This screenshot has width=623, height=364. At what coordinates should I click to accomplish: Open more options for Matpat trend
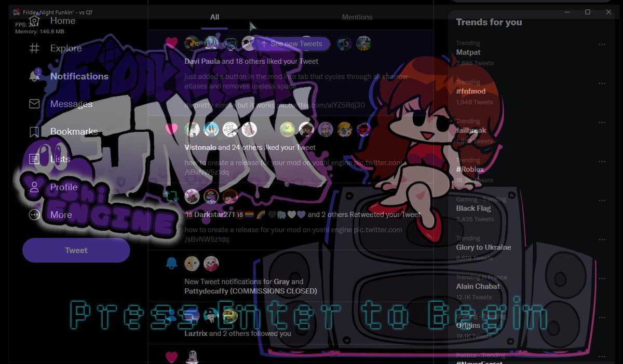602,45
